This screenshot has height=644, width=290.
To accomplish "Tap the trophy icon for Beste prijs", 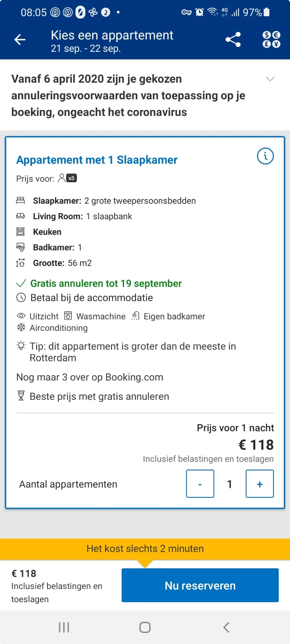I will (20, 396).
